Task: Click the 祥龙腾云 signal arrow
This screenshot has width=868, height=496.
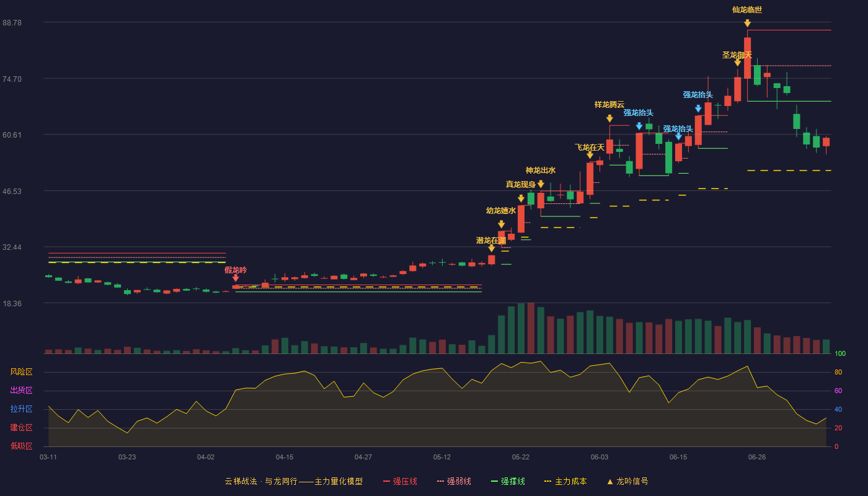Action: 610,118
